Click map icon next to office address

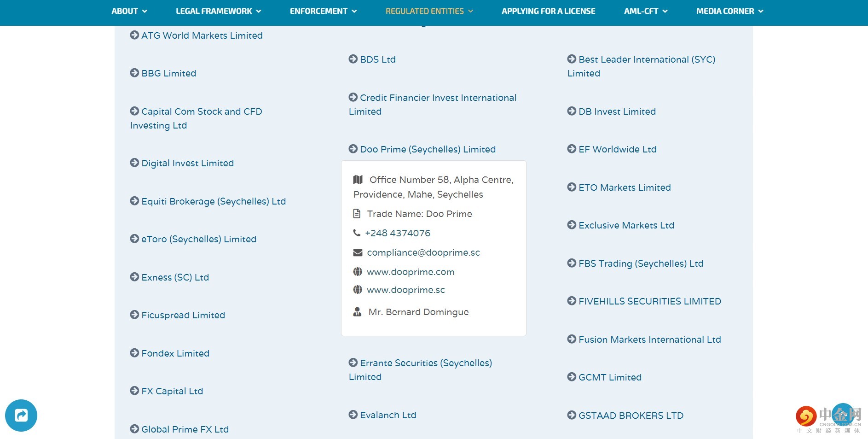coord(358,180)
